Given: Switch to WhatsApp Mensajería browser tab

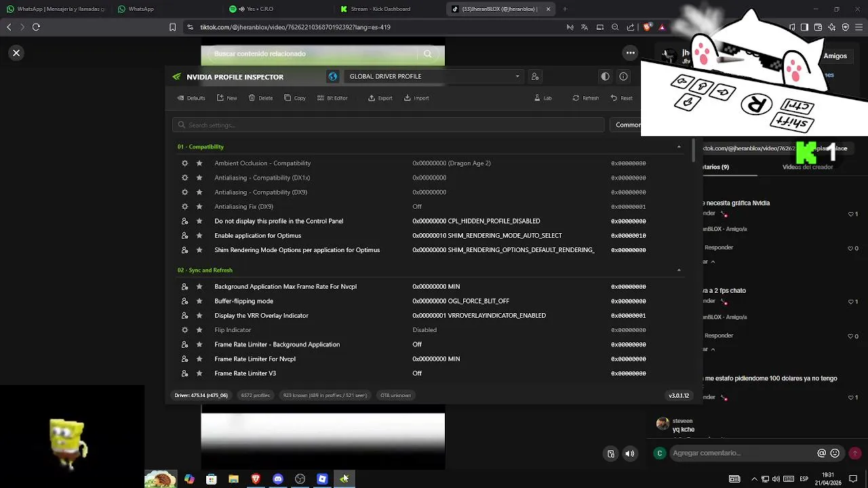Looking at the screenshot, I should click(x=56, y=9).
